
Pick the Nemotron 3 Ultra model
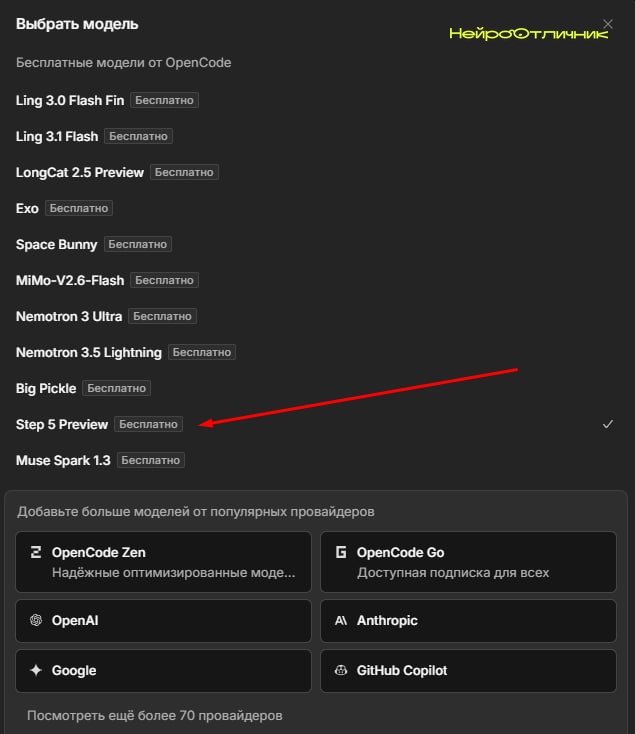coord(314,316)
